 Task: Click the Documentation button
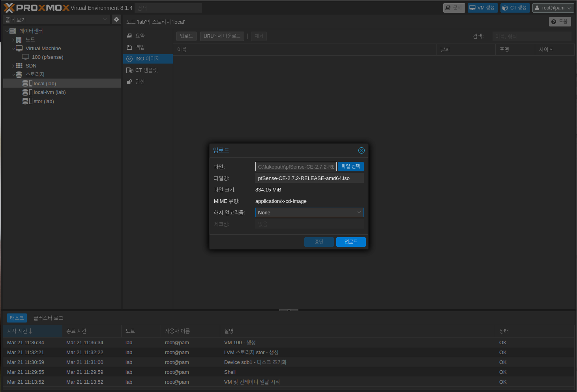(454, 8)
